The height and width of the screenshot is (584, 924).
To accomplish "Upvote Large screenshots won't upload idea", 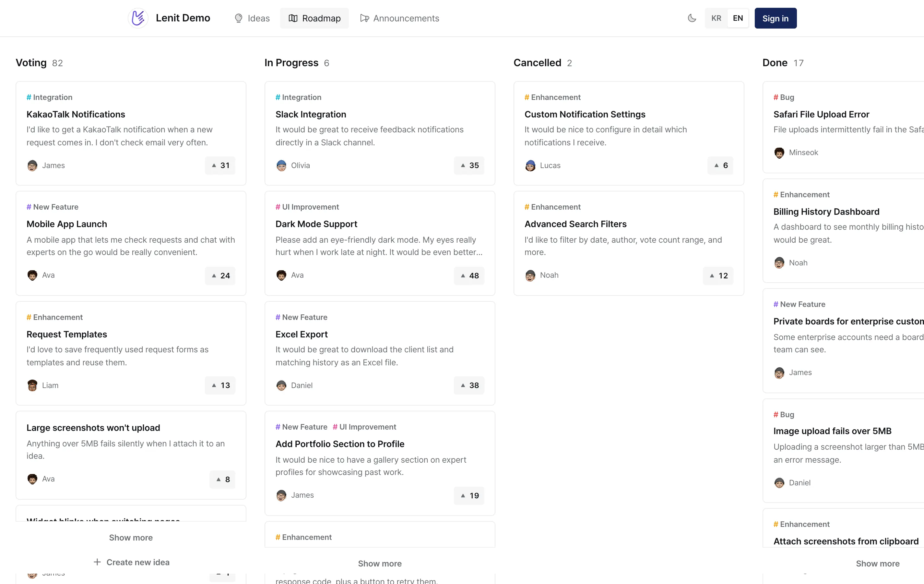I will 222,479.
